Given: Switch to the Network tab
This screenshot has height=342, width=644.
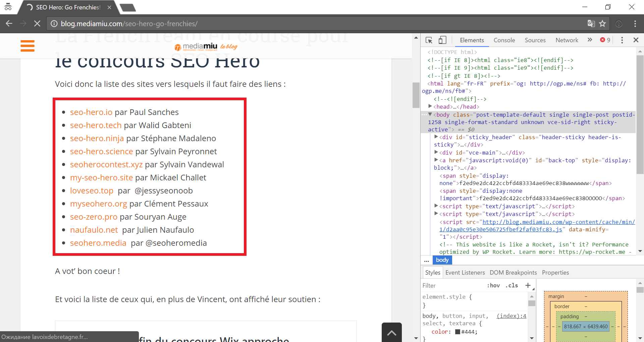Looking at the screenshot, I should pos(567,40).
